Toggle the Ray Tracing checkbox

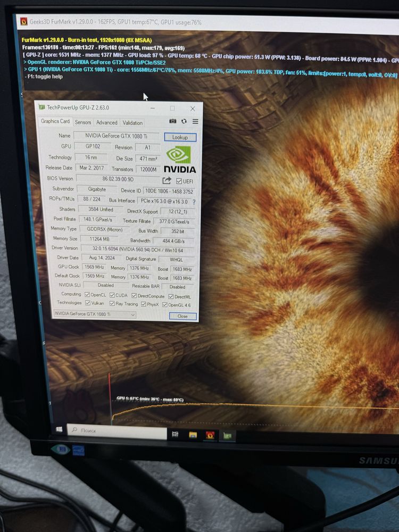point(112,303)
